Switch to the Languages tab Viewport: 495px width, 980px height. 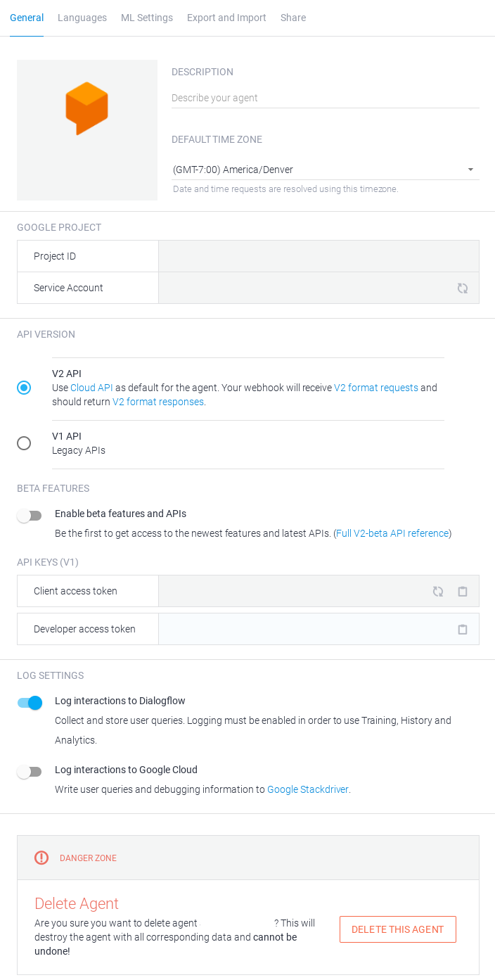(x=82, y=18)
